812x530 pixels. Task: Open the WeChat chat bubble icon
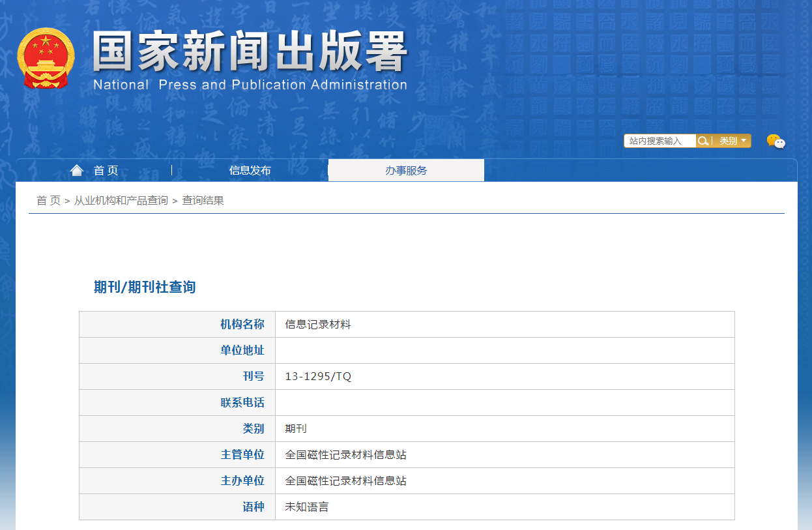pyautogui.click(x=776, y=141)
